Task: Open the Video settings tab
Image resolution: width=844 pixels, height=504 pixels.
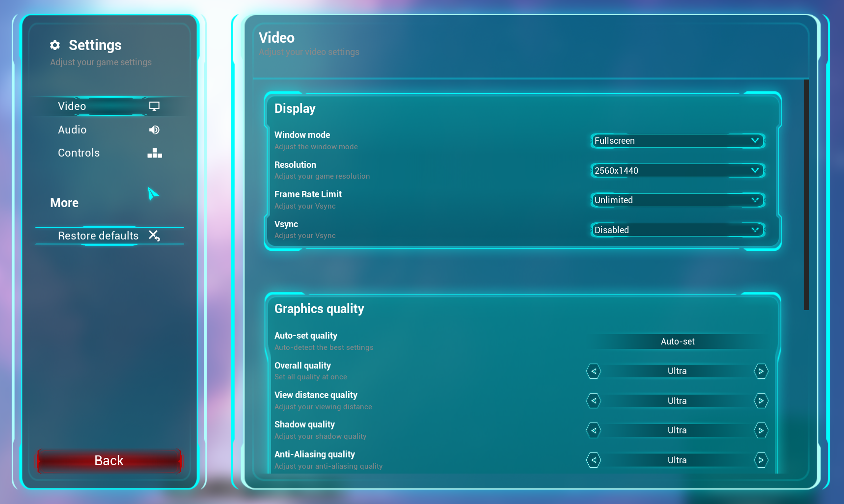Action: coord(109,106)
